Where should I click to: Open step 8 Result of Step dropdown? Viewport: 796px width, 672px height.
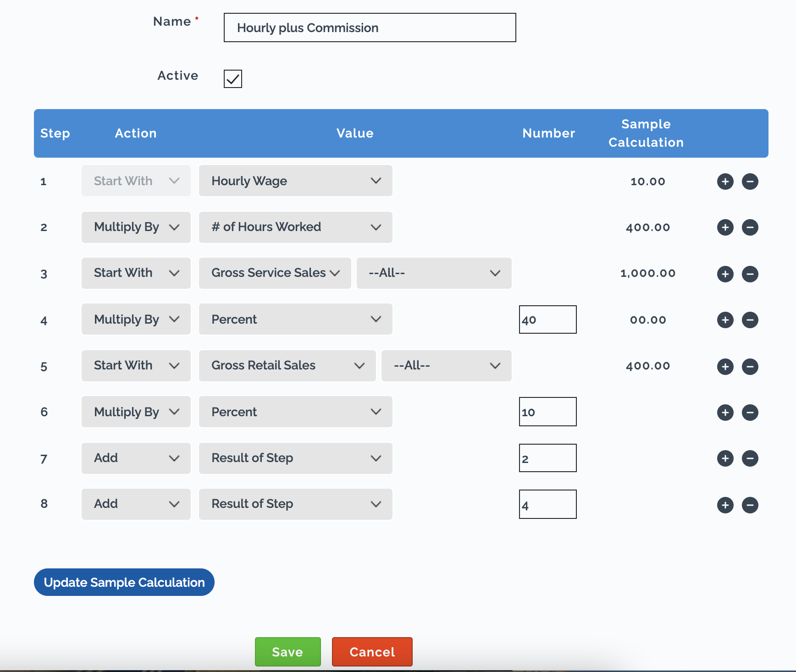click(296, 504)
